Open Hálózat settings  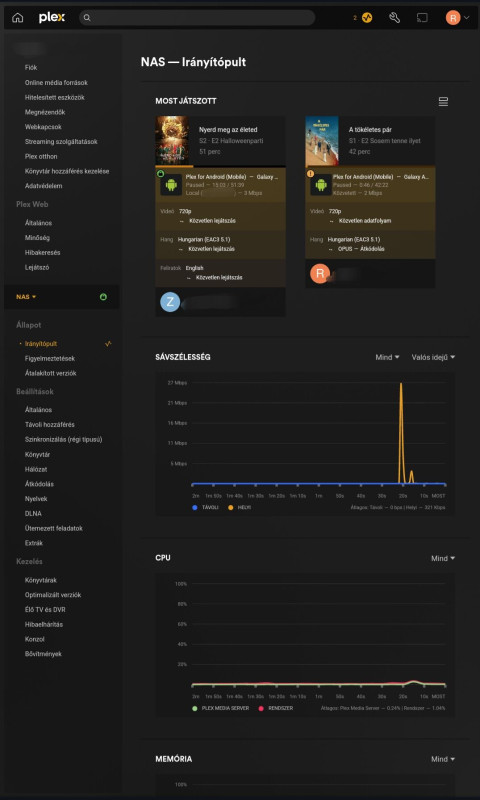(x=36, y=469)
